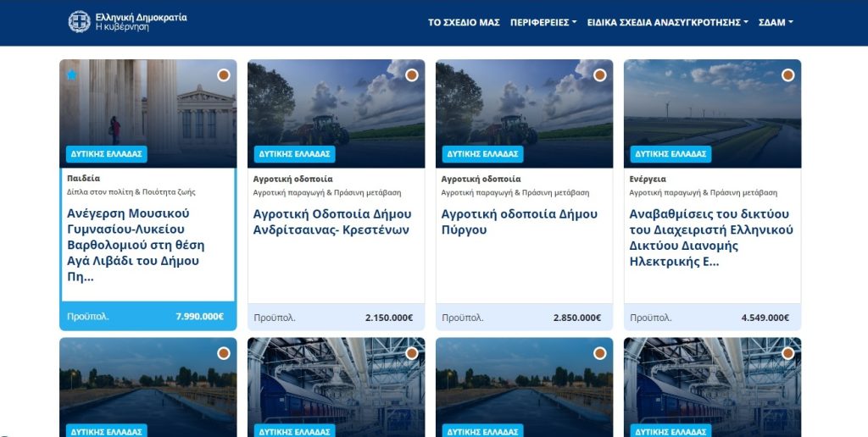This screenshot has width=868, height=437.
Task: Click ΔΥΤΙΚΗΣ ΕΛΛΑΔΑΣ badge on Ανδρίτσαινας card
Action: coord(294,154)
